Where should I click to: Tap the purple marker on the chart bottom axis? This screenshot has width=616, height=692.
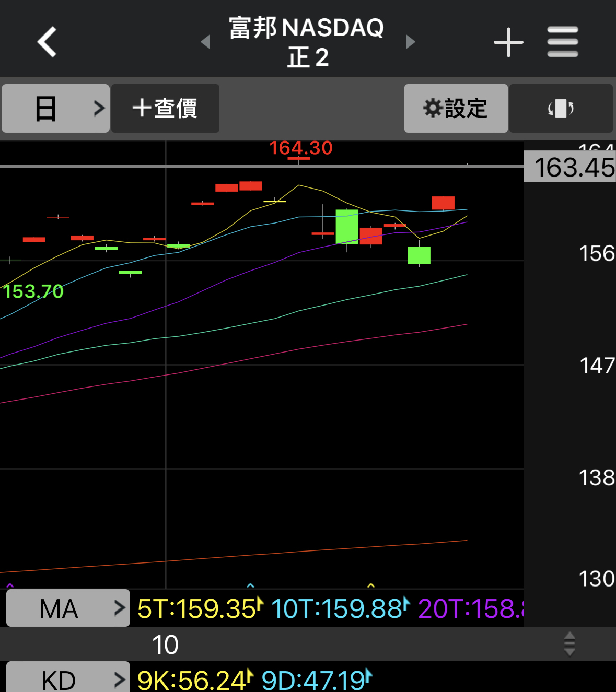pyautogui.click(x=9, y=585)
